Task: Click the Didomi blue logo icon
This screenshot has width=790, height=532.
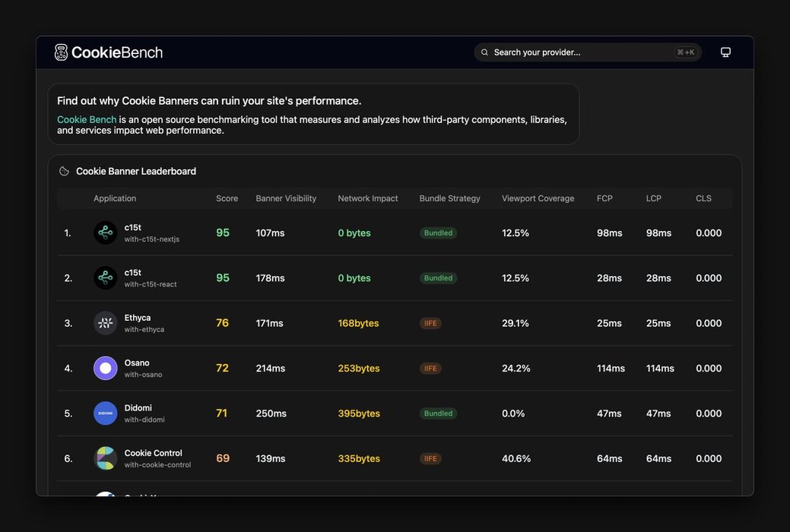Action: coord(105,413)
